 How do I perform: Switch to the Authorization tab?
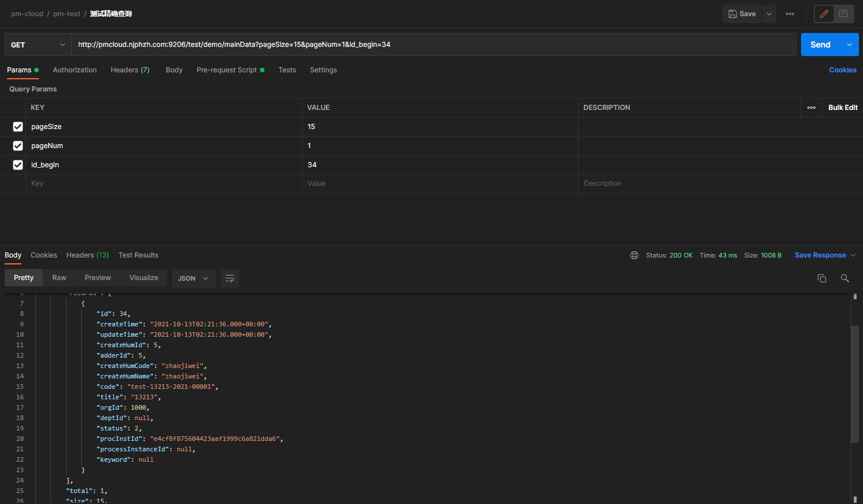coord(75,70)
